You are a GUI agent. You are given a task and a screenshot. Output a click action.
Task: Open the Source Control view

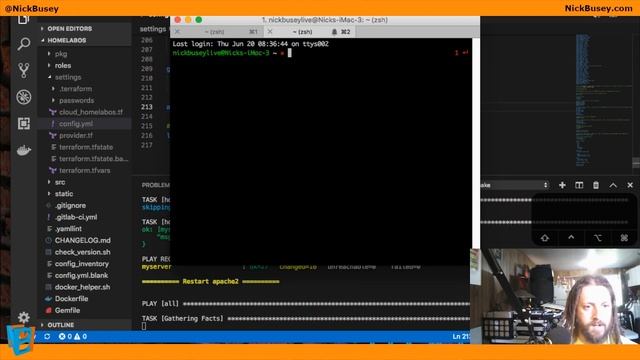(24, 70)
